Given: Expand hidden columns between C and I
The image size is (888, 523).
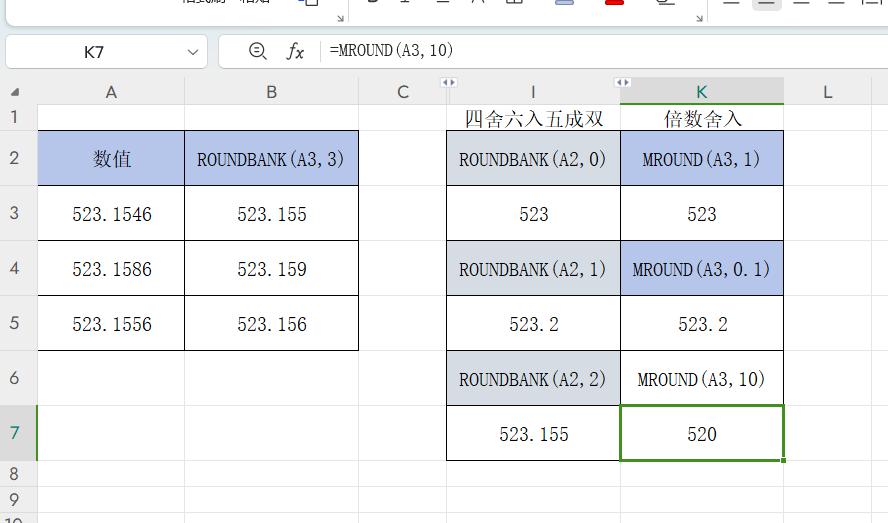Looking at the screenshot, I should coord(449,83).
